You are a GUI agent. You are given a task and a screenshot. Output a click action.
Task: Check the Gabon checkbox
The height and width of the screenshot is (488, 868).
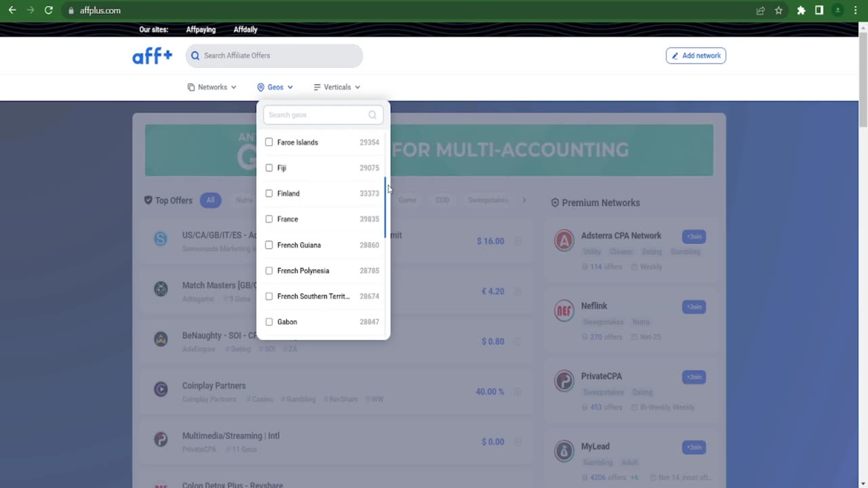tap(269, 322)
